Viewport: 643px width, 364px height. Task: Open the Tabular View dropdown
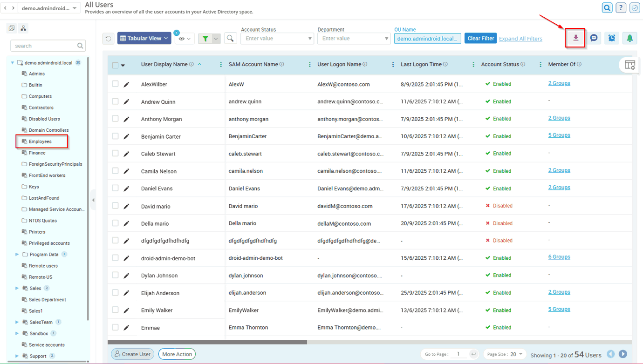click(x=144, y=38)
